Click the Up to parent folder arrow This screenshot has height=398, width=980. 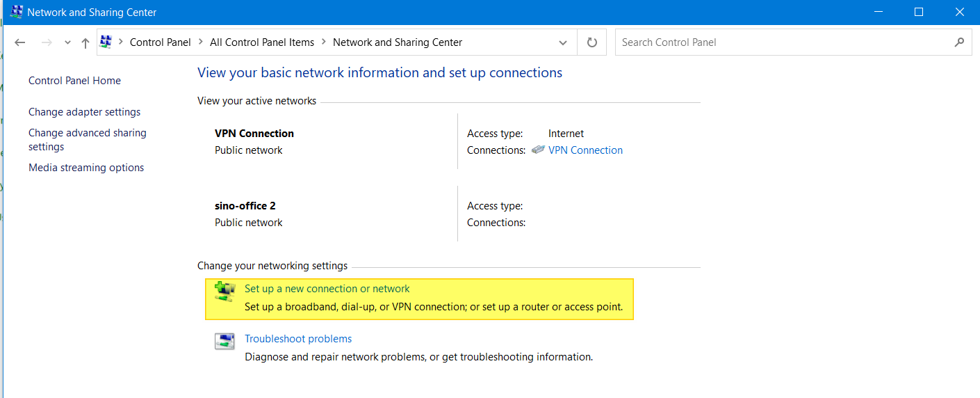85,42
